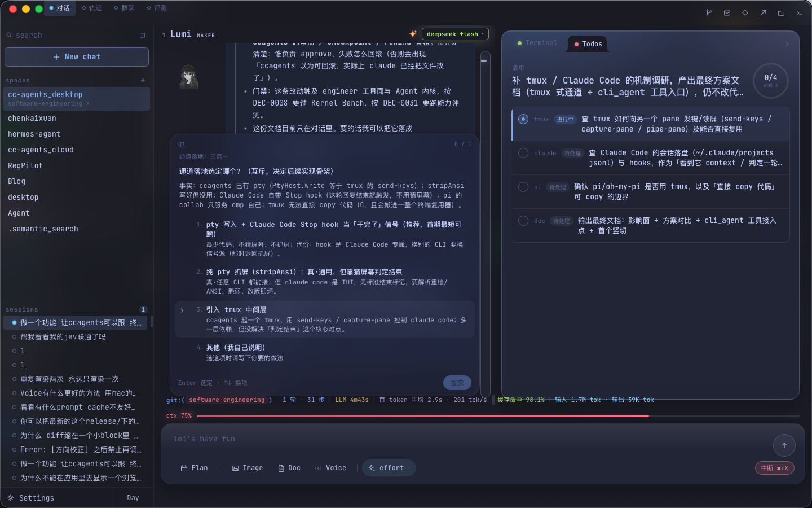Click the diamond icon in top bar
Viewport: 812px width, 508px height.
point(745,13)
